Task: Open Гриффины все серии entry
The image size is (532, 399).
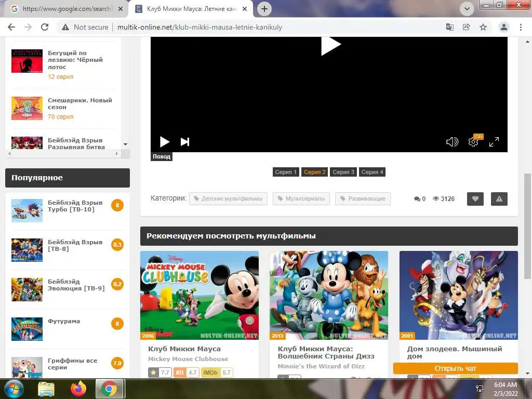Action: point(72,364)
